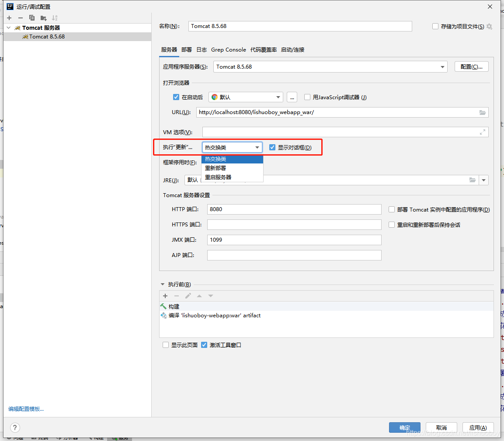Select the 'lishuoboy-webapp:war' artifact build task

(326, 315)
